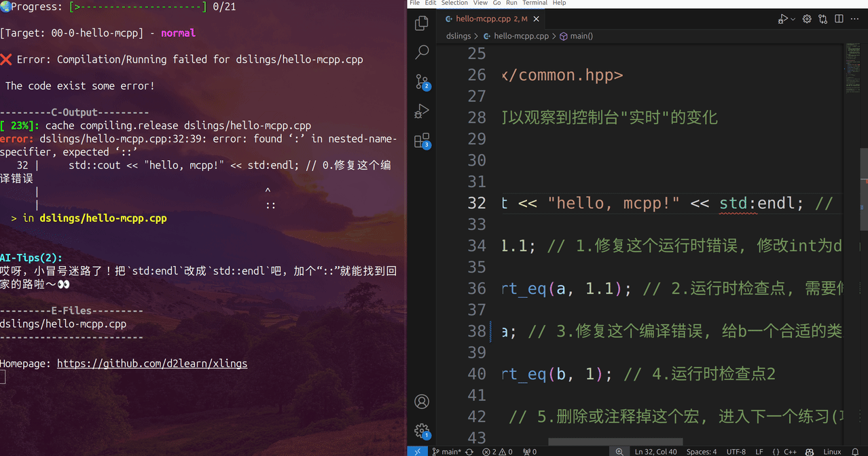Open the Extensions view in activity bar

click(422, 140)
